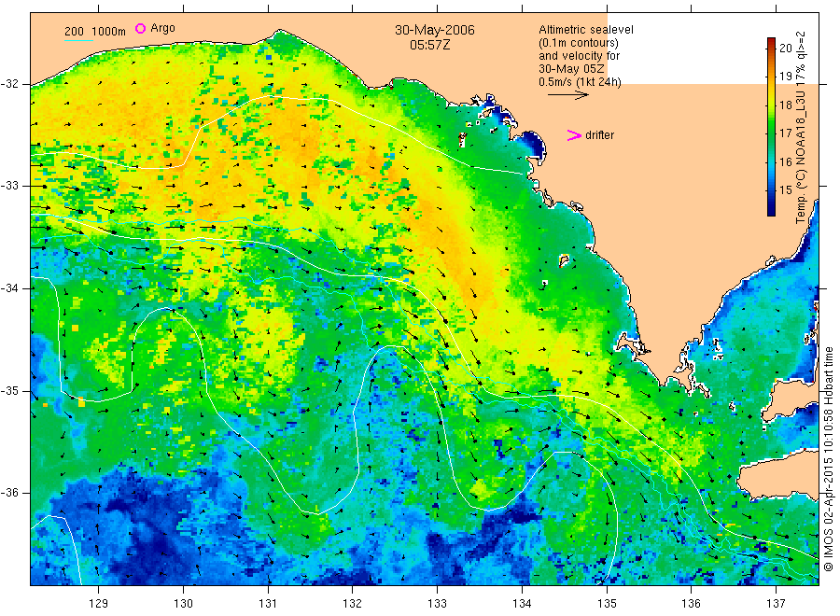The height and width of the screenshot is (616, 840).
Task: Click longitude tick label 129
Action: coord(99,603)
